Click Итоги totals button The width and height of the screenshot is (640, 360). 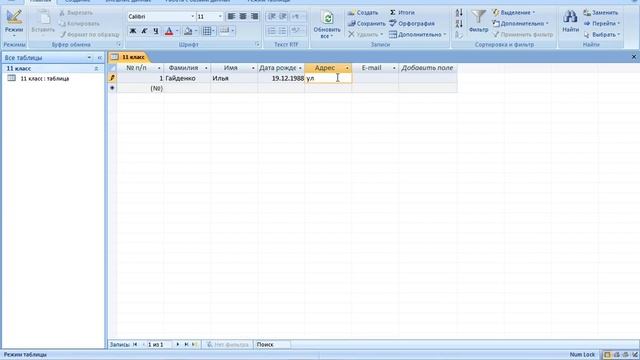click(x=402, y=13)
